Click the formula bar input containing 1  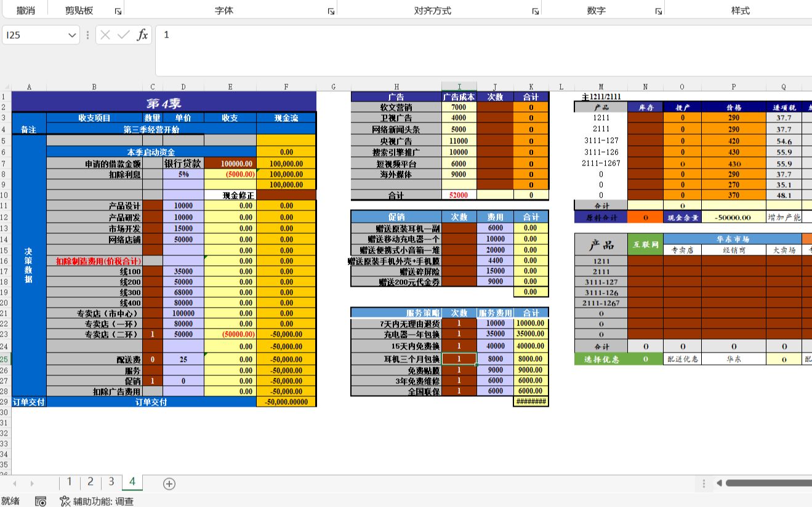click(483, 50)
